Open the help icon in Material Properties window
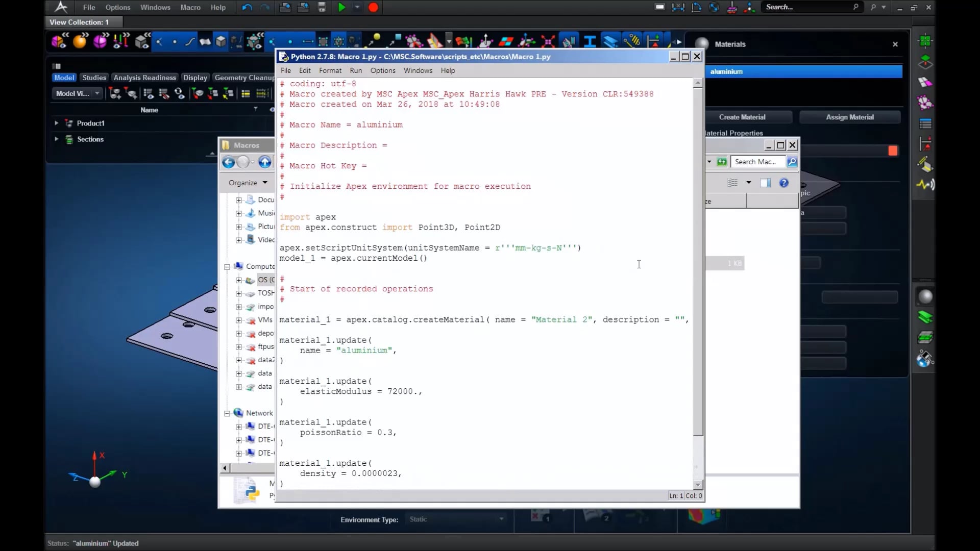 [x=783, y=182]
